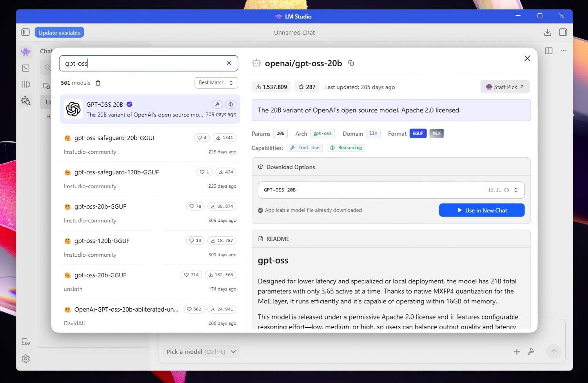Click the 287 stars badge
This screenshot has width=588, height=383.
[307, 87]
